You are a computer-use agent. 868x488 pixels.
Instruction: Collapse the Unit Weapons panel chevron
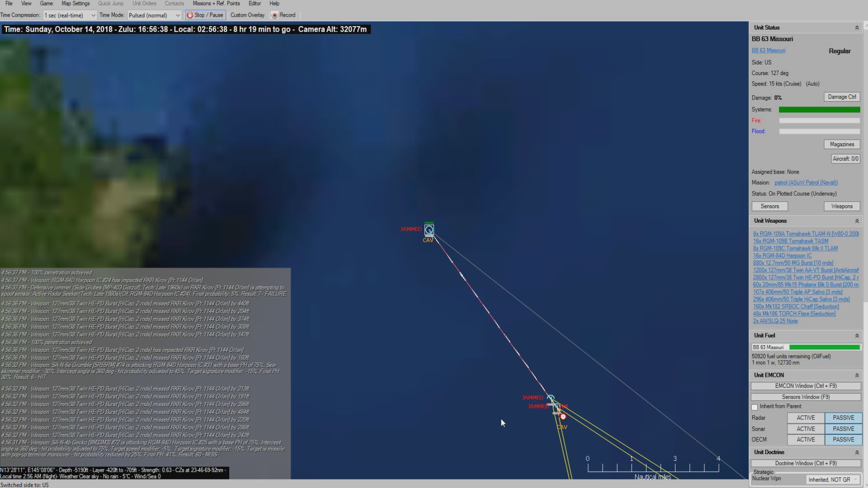point(857,221)
